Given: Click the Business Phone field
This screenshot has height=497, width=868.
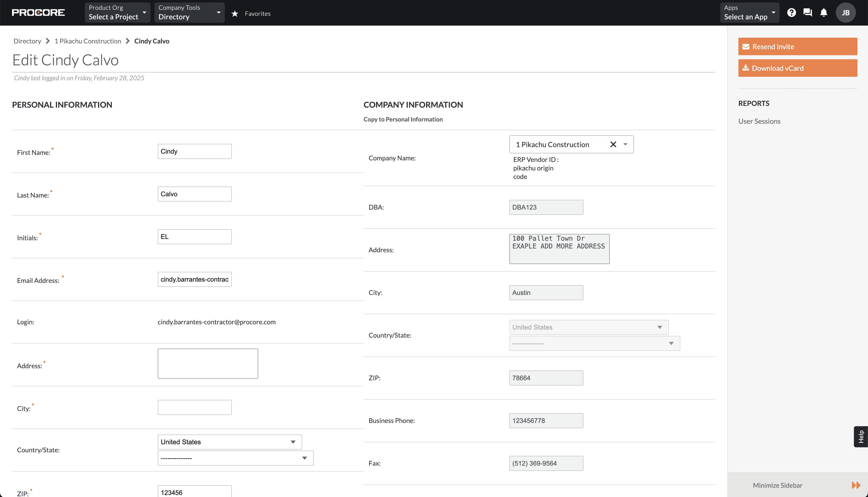Looking at the screenshot, I should point(546,420).
